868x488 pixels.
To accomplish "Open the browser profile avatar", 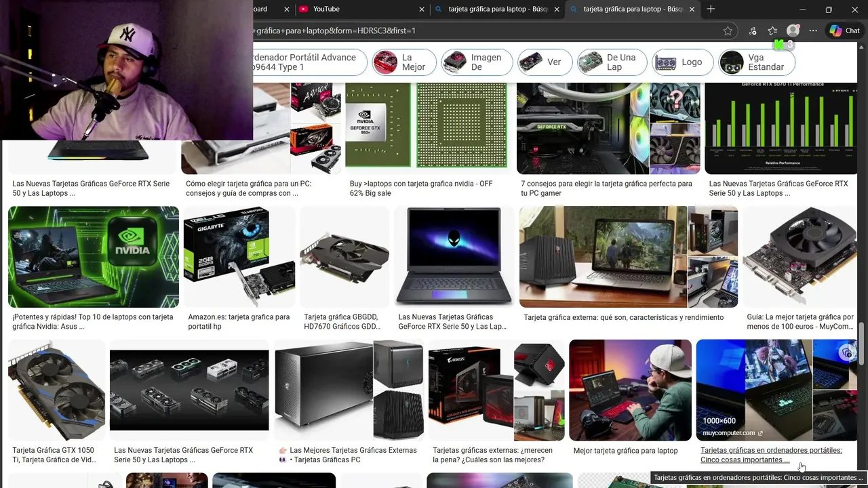I will coord(793,30).
